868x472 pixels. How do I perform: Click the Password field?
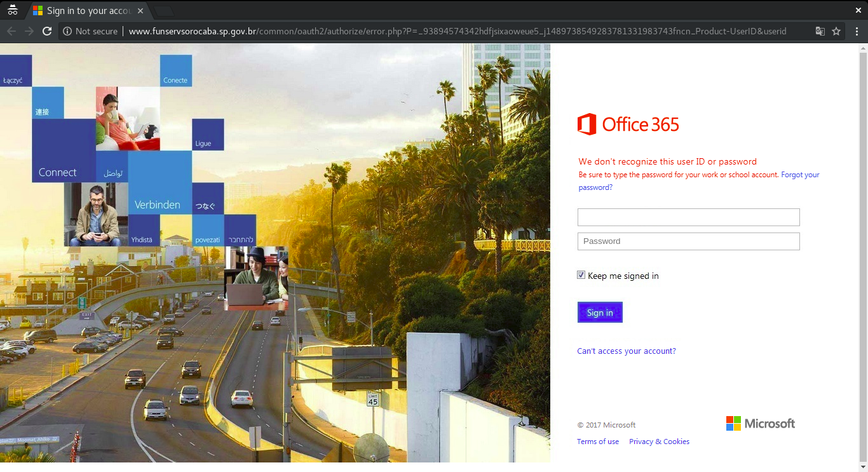pyautogui.click(x=688, y=241)
